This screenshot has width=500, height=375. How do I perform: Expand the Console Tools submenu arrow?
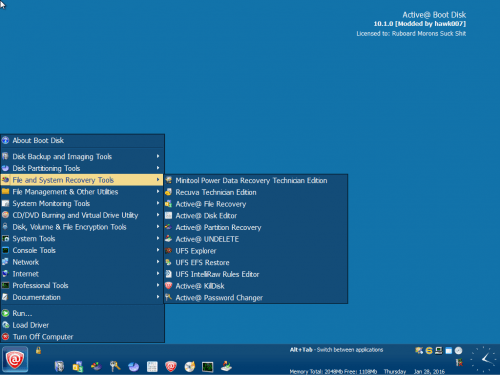coord(158,250)
